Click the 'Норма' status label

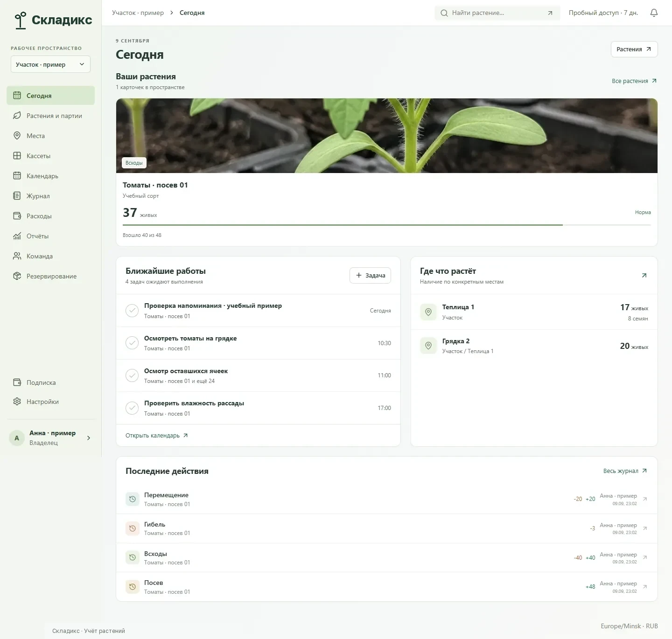643,213
